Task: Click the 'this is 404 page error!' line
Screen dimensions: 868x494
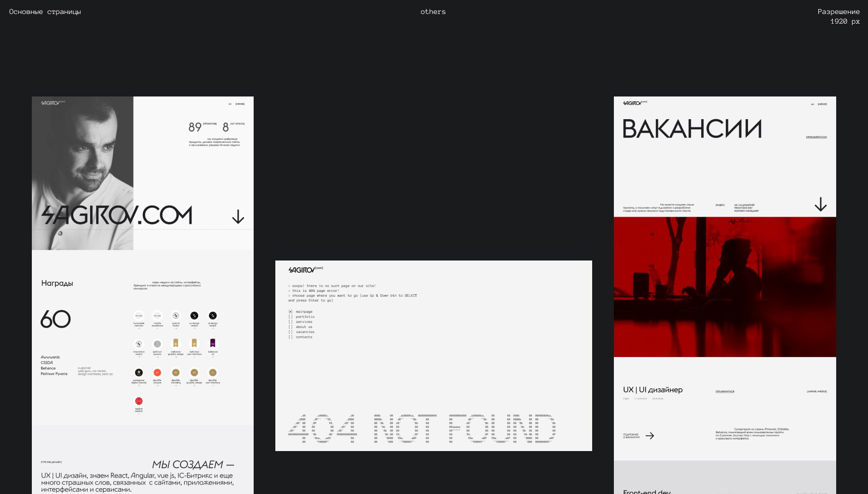Action: 314,291
